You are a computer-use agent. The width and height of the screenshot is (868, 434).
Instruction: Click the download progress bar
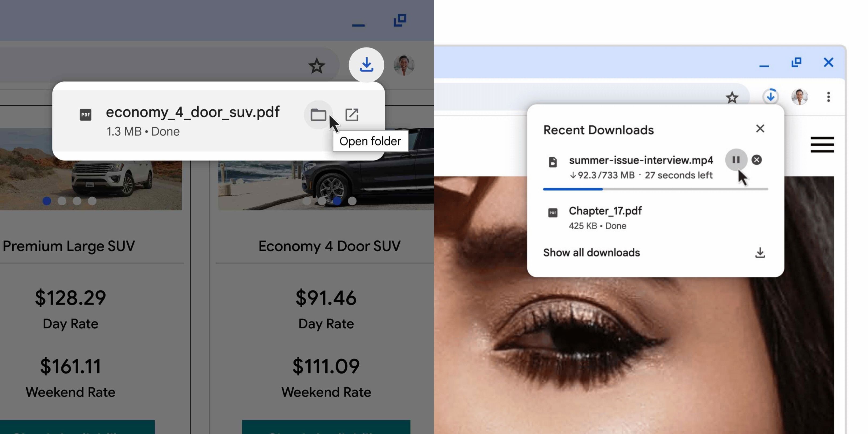[x=655, y=189]
